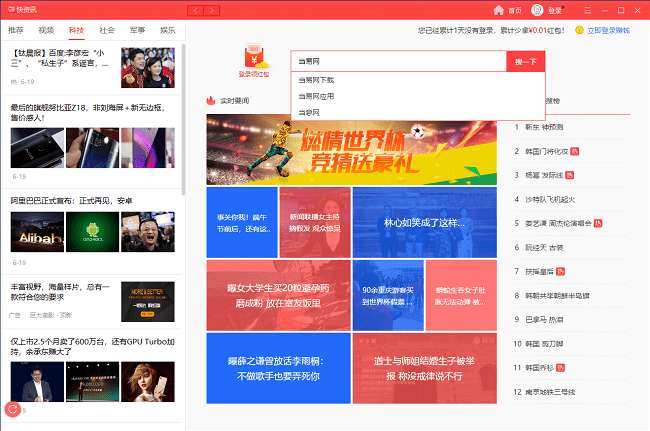Click the hot badge on rank 11 item
Image resolution: width=650 pixels, height=431 pixels.
560,368
